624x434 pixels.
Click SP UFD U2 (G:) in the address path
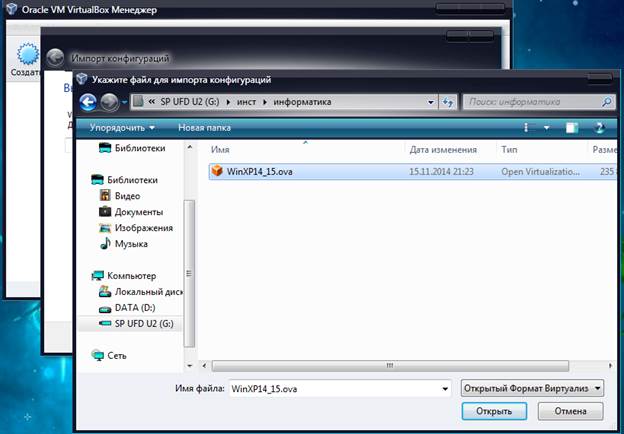190,102
